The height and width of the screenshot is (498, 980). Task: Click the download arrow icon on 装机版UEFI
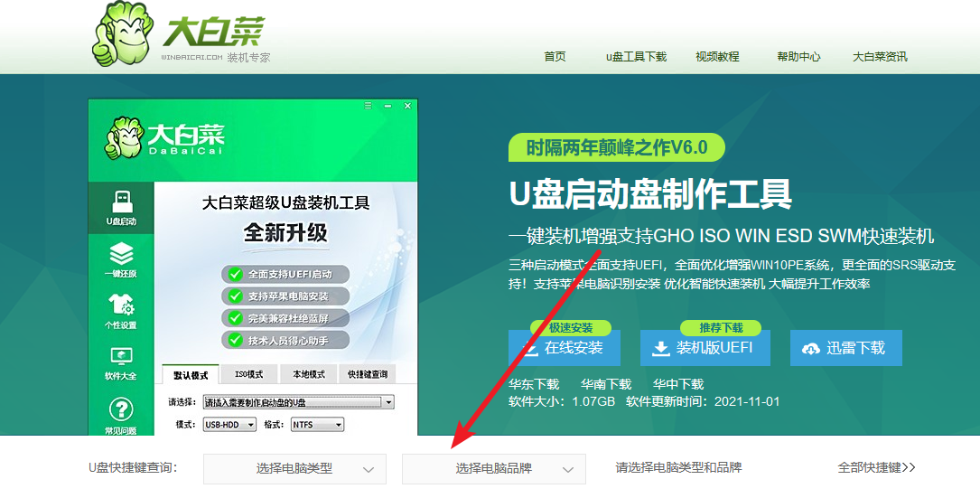[660, 349]
